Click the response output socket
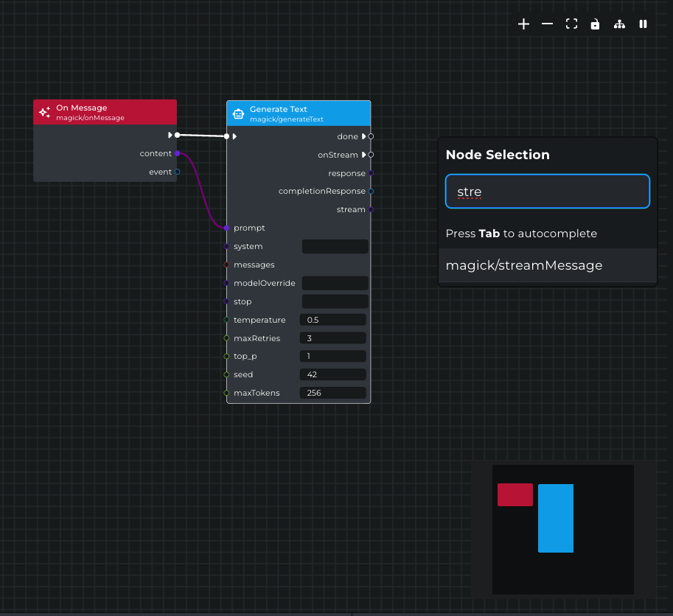Viewport: 673px width, 616px height. tap(369, 172)
